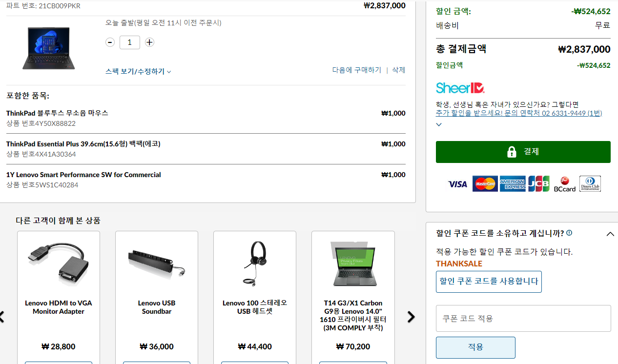Click price ₩ 70,200 of privacy filter
Image resolution: width=618 pixels, height=364 pixels.
353,347
